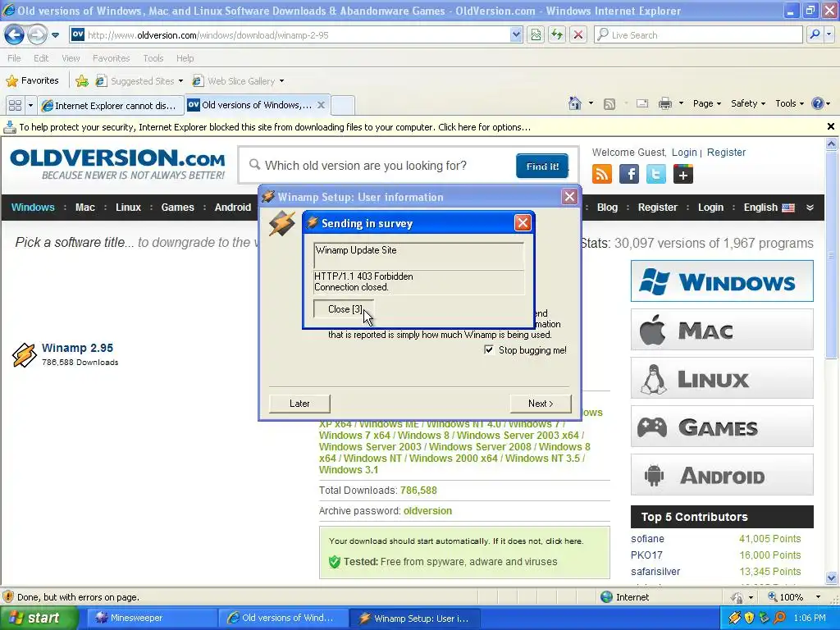Expand the Suggested Sites dropdown

pyautogui.click(x=180, y=81)
